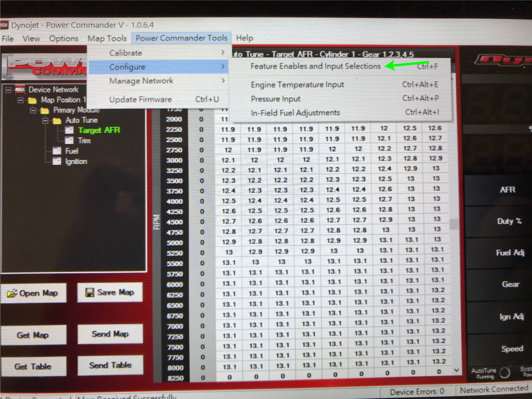This screenshot has width=532, height=399.
Task: Select Trim in the tree
Action: click(84, 141)
